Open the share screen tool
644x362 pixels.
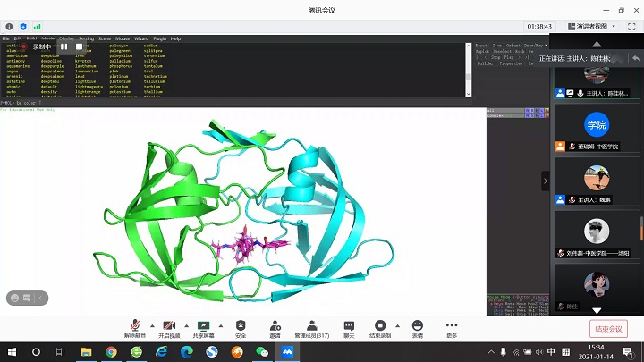tap(204, 325)
